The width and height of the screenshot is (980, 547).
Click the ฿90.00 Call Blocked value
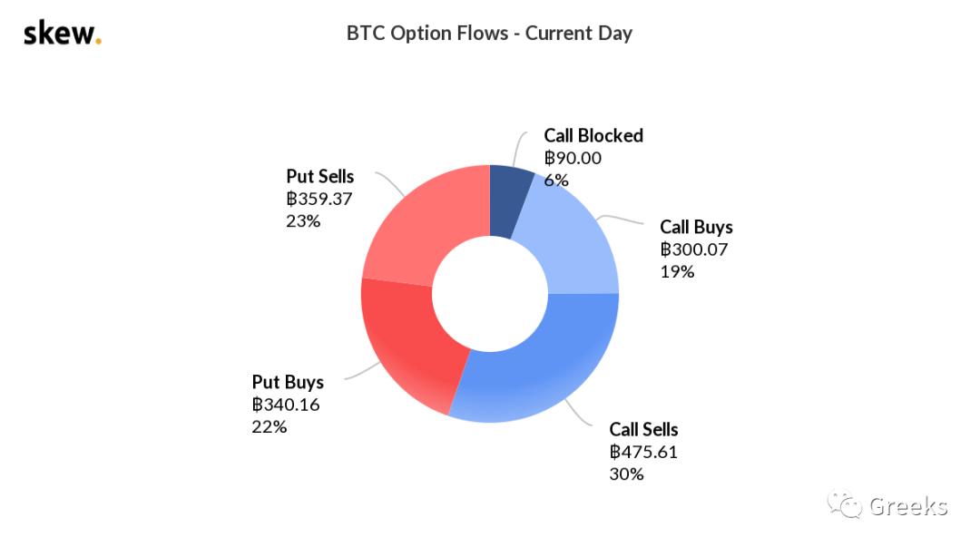[x=573, y=158]
